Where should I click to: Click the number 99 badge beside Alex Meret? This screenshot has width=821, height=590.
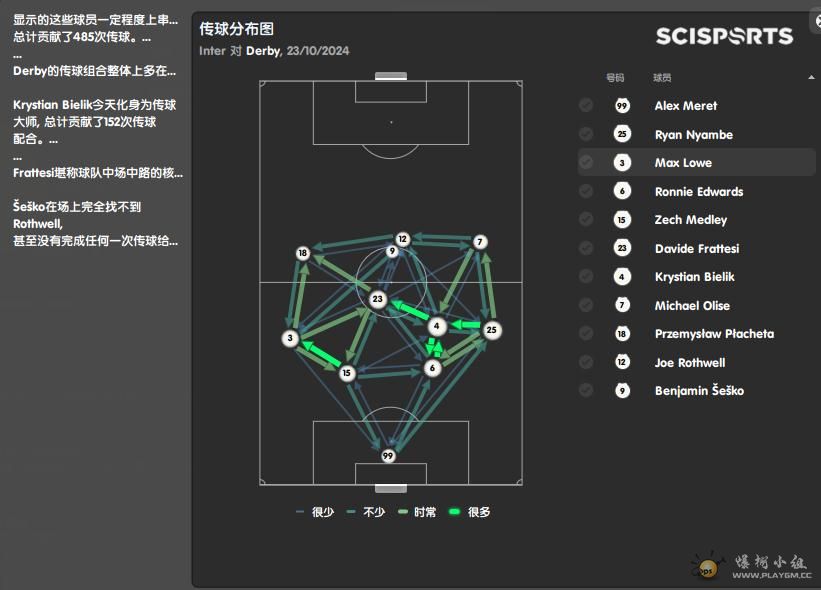[x=622, y=106]
